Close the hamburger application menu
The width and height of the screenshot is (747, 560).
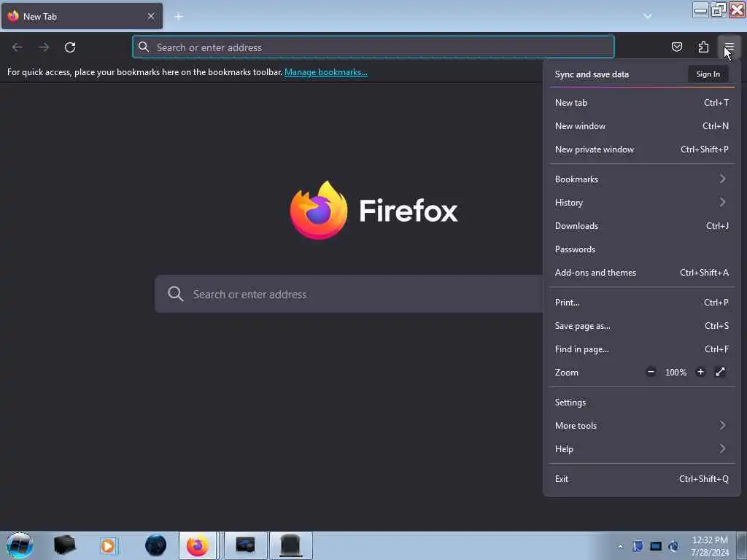729,47
